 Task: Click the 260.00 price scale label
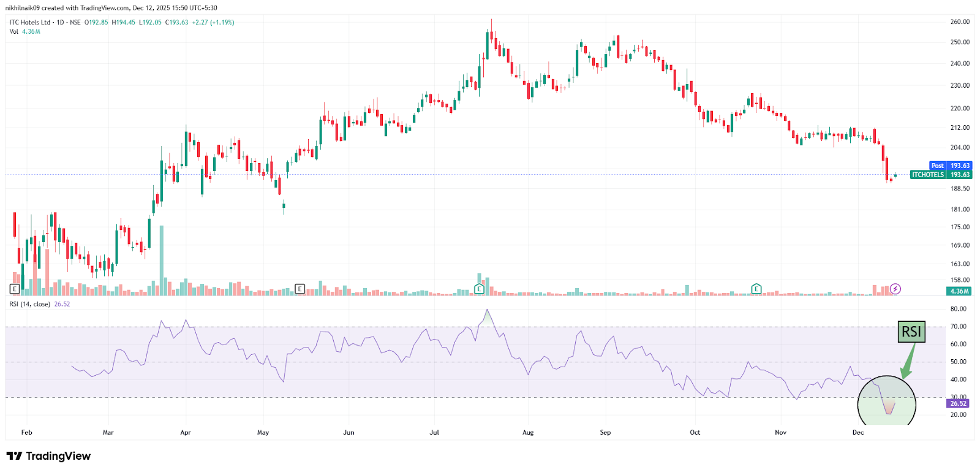pyautogui.click(x=960, y=21)
